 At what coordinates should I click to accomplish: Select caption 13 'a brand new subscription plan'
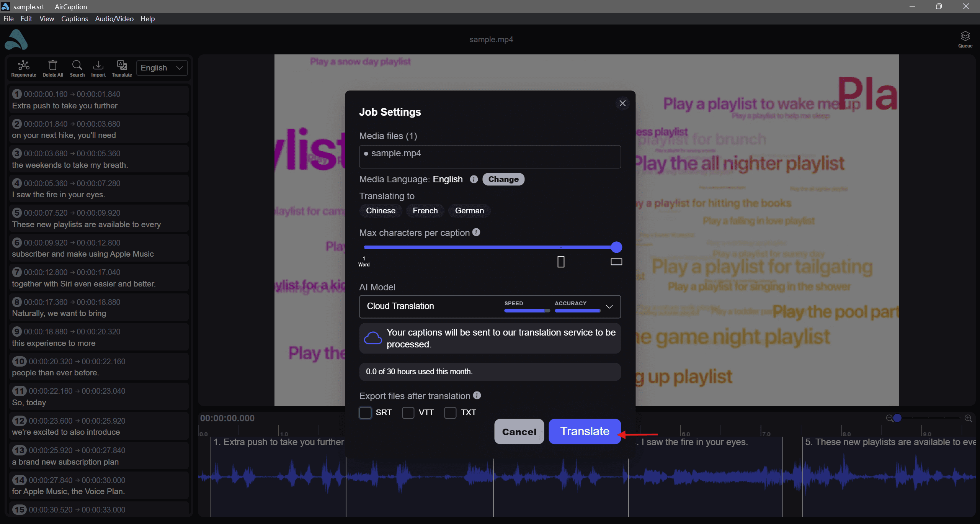99,456
